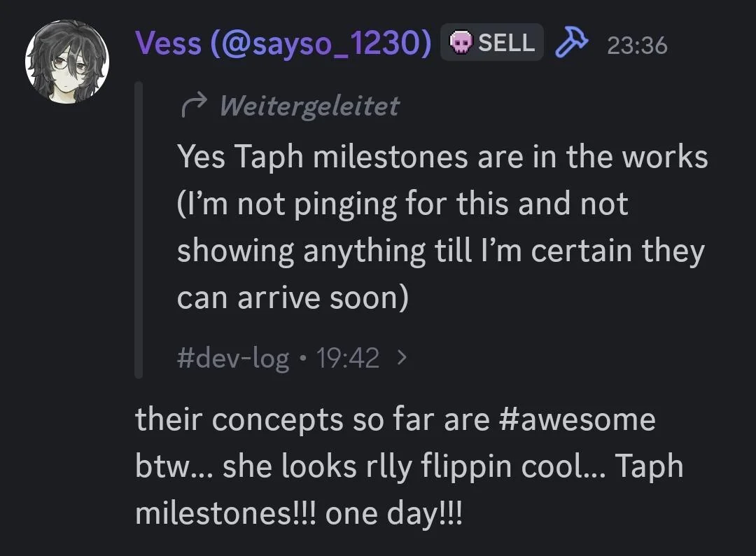Click the username Vess (@sayso_1230)
This screenshot has height=556, width=756.
[283, 44]
